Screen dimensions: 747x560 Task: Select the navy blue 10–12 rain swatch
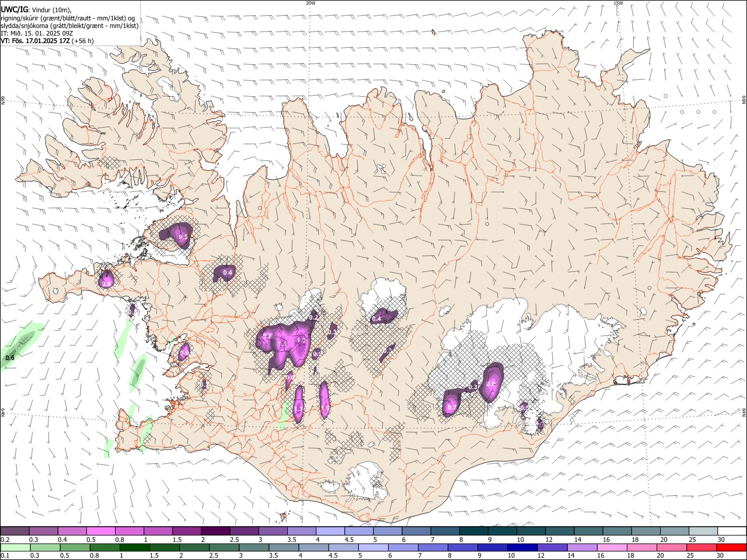(x=522, y=548)
